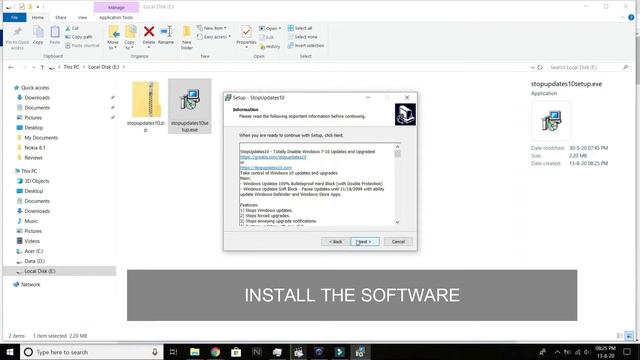Image resolution: width=640 pixels, height=360 pixels.
Task: Click the taskbar search box
Action: click(x=91, y=352)
